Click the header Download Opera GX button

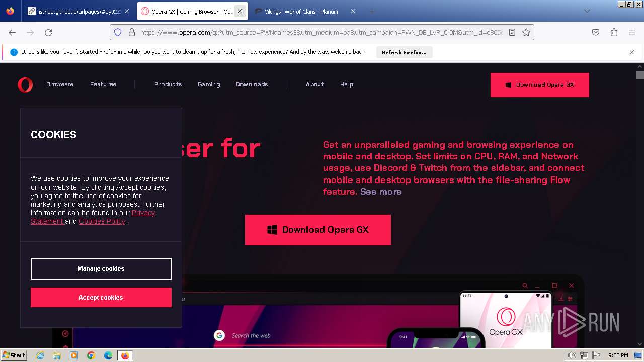click(x=540, y=85)
